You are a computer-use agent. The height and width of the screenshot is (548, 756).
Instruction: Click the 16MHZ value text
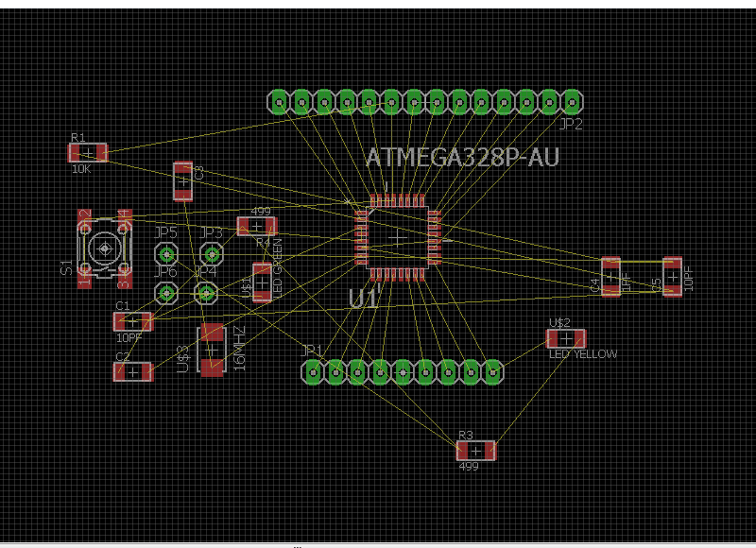[240, 349]
